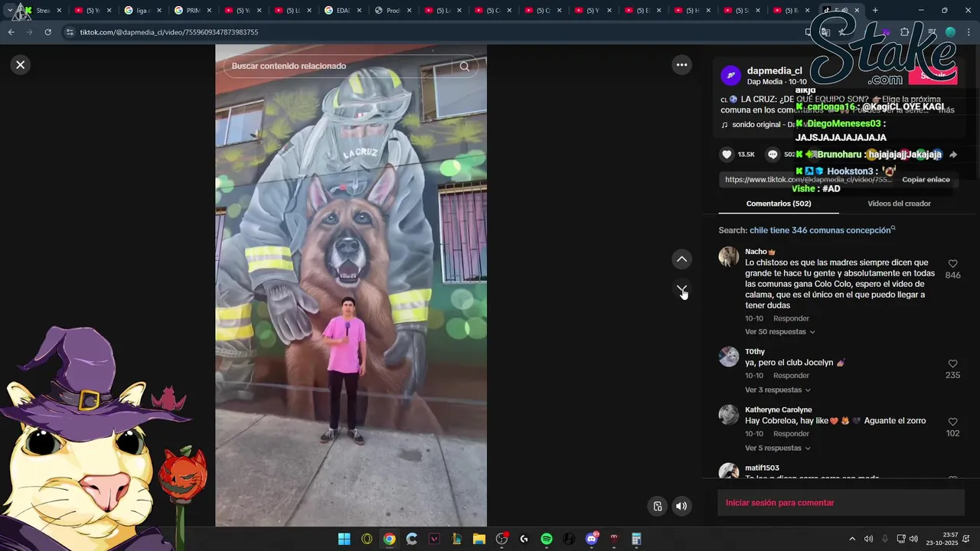Pause the video by clicking the mural footage
The height and width of the screenshot is (551, 980).
coord(351,285)
